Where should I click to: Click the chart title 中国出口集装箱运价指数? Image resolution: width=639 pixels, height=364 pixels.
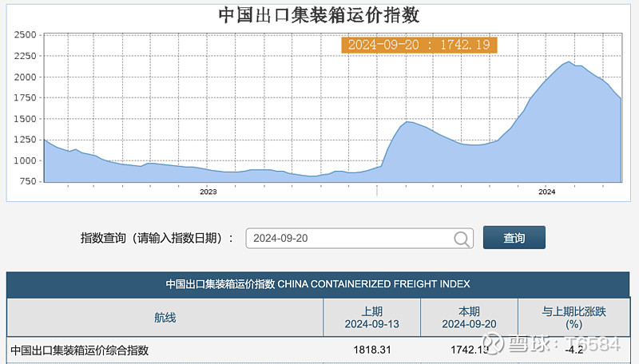point(319,15)
